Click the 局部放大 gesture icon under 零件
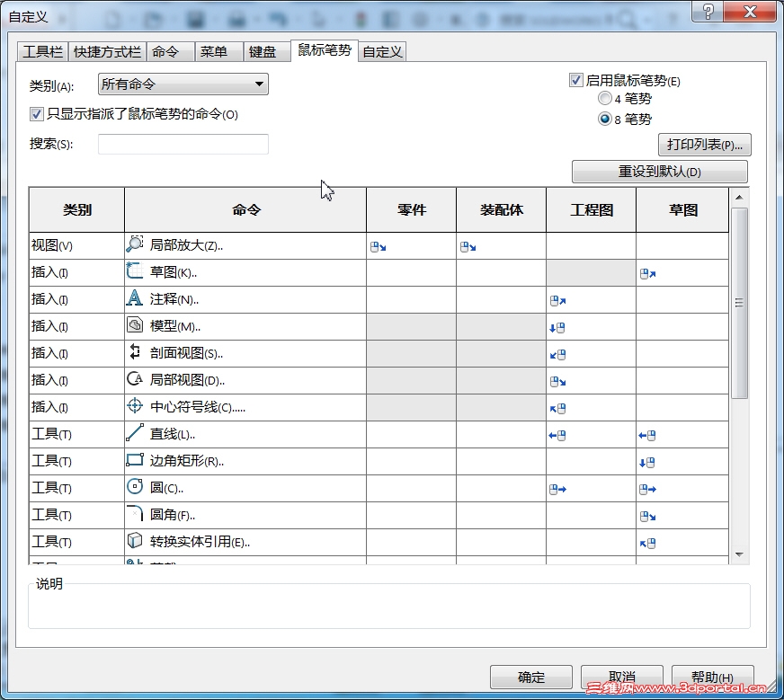This screenshot has width=784, height=700. [378, 247]
